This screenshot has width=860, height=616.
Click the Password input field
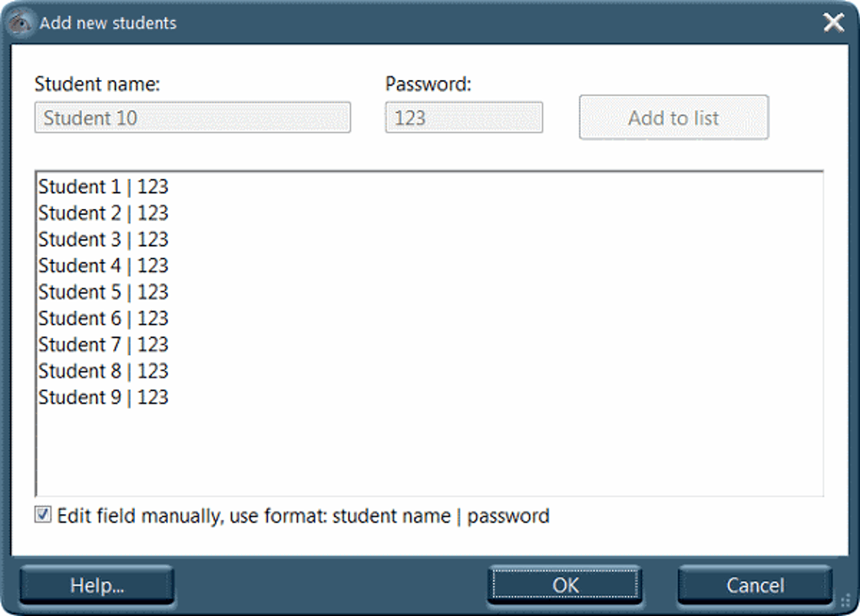click(x=464, y=117)
